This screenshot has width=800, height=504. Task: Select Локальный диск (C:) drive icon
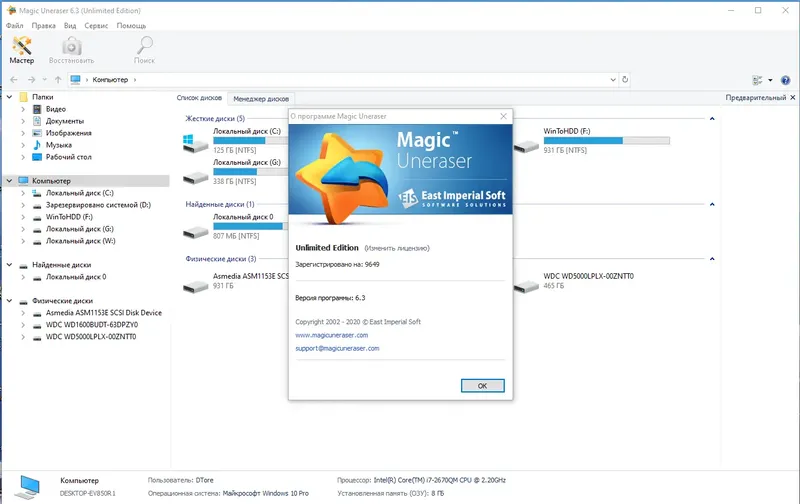[195, 142]
